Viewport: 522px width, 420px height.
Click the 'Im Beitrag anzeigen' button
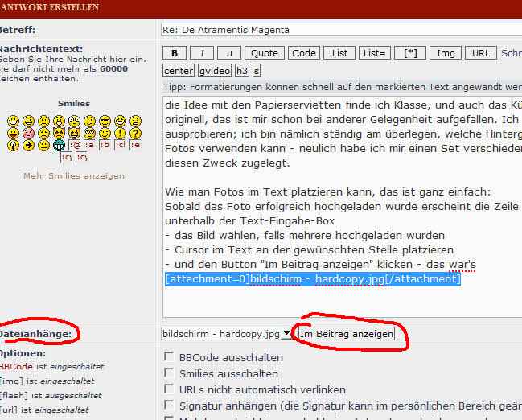tap(346, 334)
